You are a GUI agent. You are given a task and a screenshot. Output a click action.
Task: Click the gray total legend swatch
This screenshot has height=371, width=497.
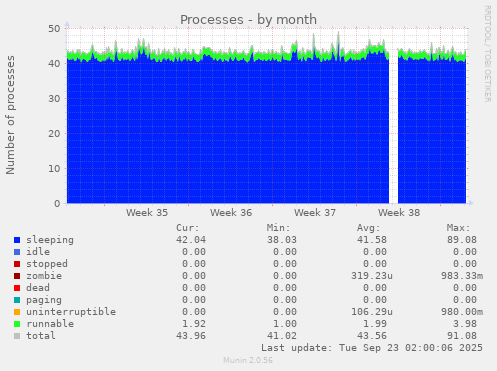(17, 336)
